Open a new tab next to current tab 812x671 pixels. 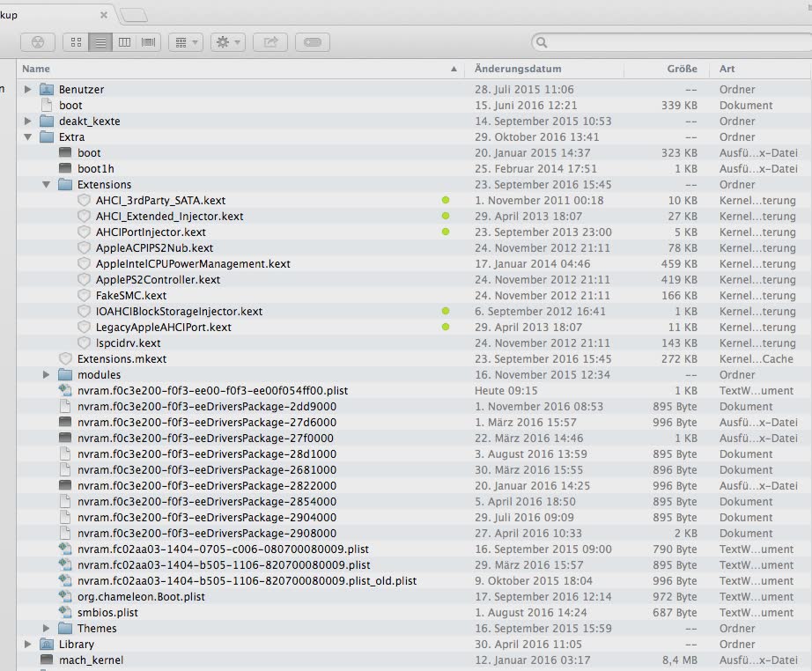133,15
